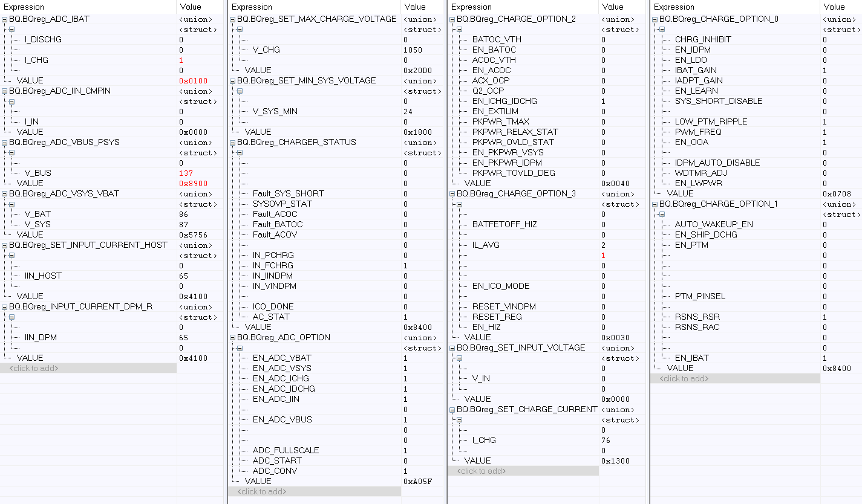Select the EN_ADC_VBUS row

(x=337, y=420)
